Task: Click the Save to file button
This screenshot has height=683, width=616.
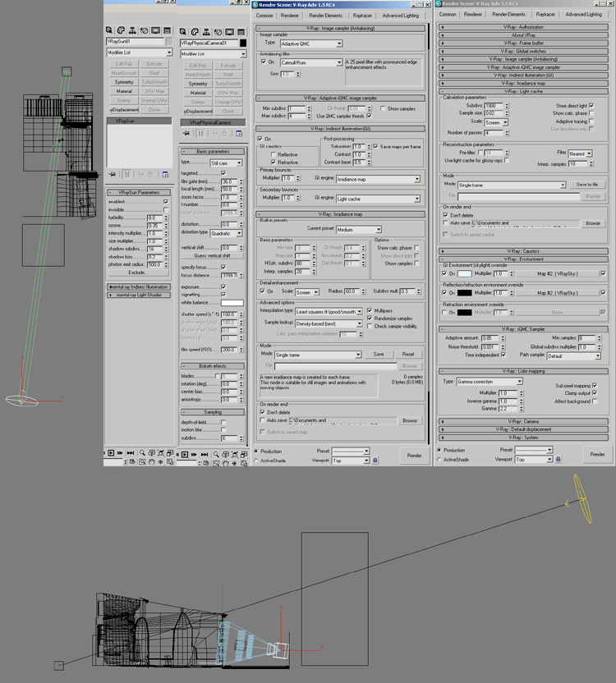Action: pyautogui.click(x=586, y=185)
